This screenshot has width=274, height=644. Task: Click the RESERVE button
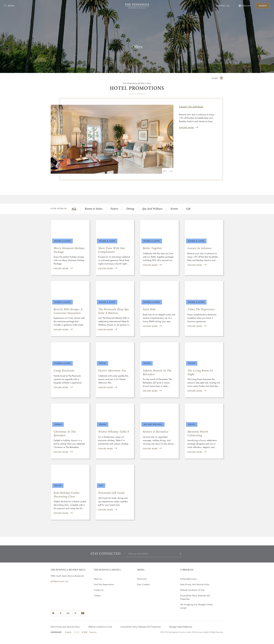coord(262,6)
